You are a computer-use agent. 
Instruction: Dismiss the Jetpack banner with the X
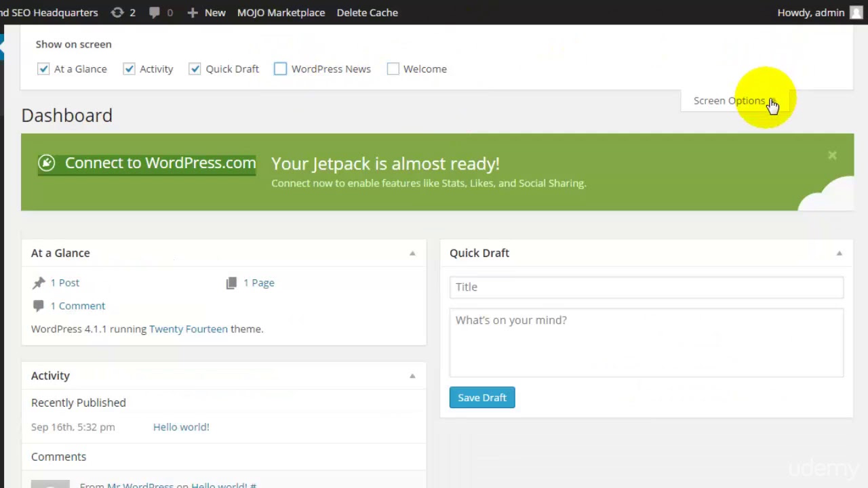click(832, 155)
